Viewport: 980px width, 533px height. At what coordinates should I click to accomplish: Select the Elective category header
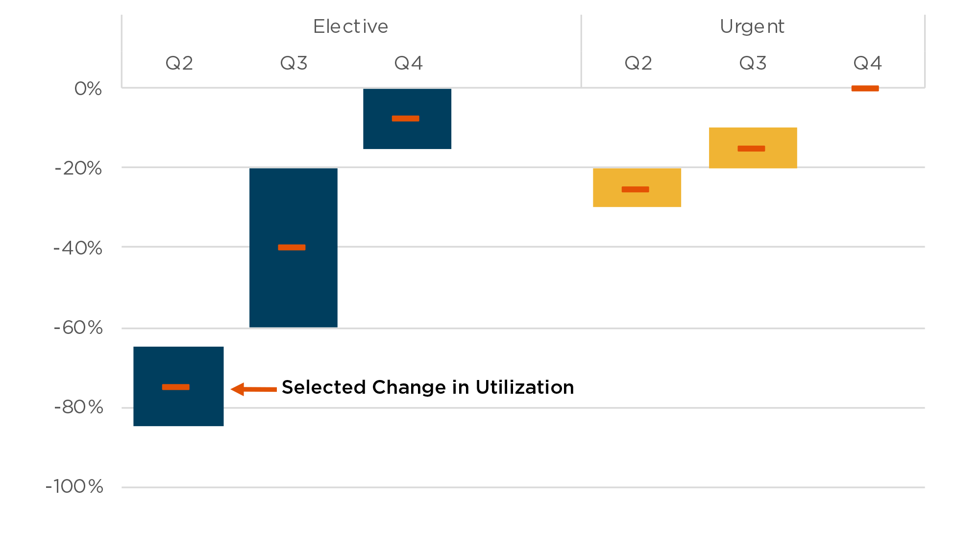[350, 26]
